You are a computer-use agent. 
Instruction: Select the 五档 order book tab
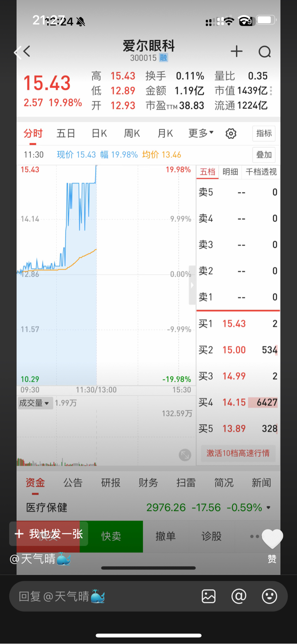tap(208, 172)
